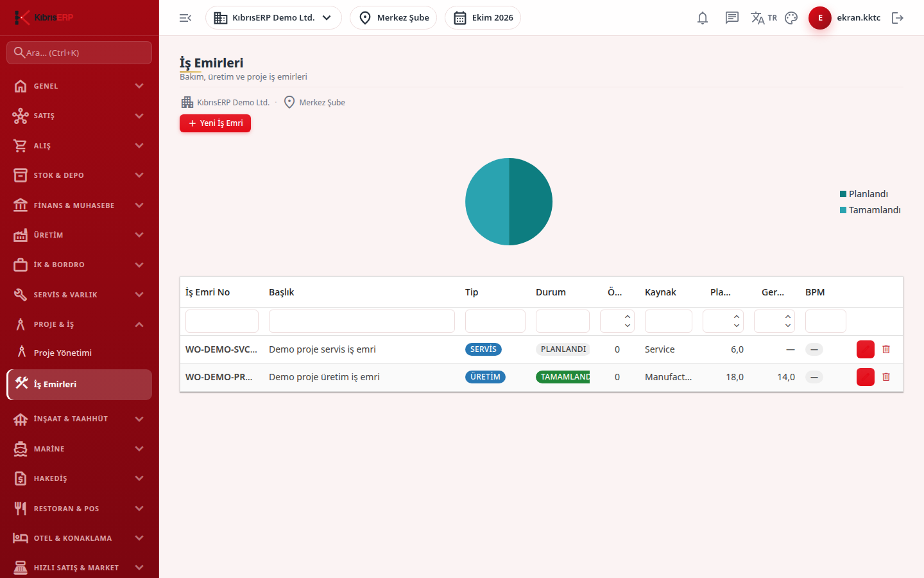Edit work order WO-DEMO-SVC row
The width and height of the screenshot is (924, 578).
[x=866, y=349]
